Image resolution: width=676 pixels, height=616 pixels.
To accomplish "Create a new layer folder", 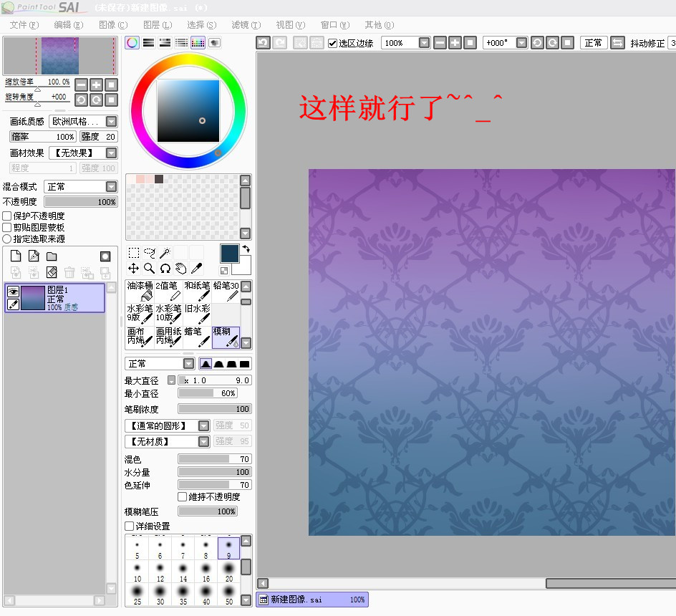I will 52,256.
